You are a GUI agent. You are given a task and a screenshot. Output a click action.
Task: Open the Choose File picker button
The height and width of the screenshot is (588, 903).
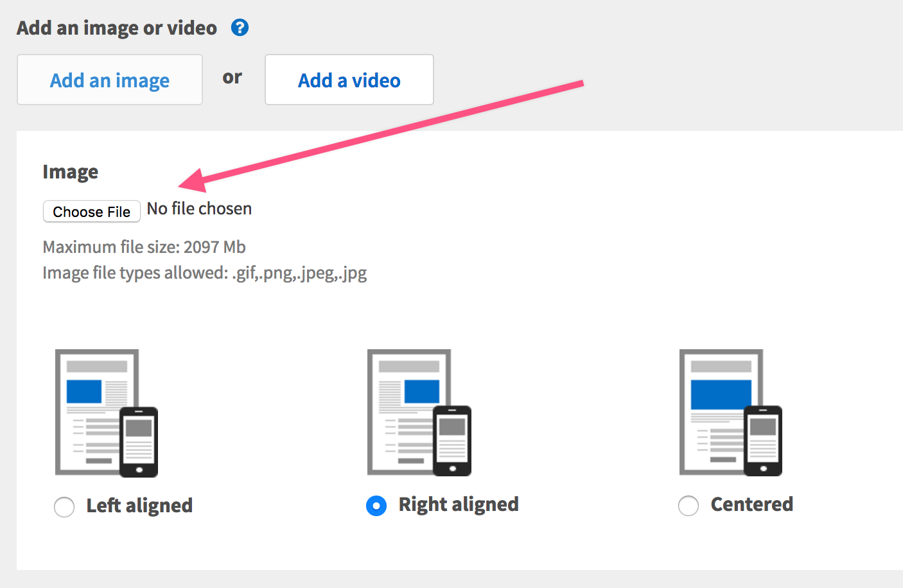92,211
